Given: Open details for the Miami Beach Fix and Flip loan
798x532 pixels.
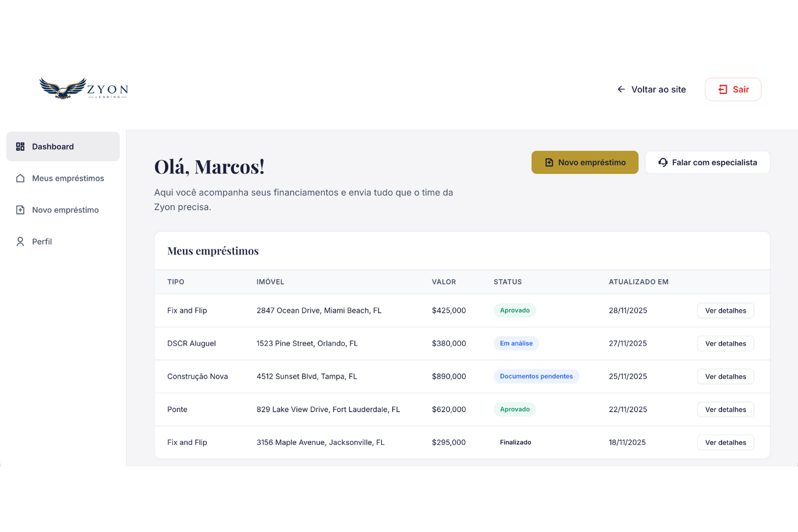Looking at the screenshot, I should coord(725,310).
